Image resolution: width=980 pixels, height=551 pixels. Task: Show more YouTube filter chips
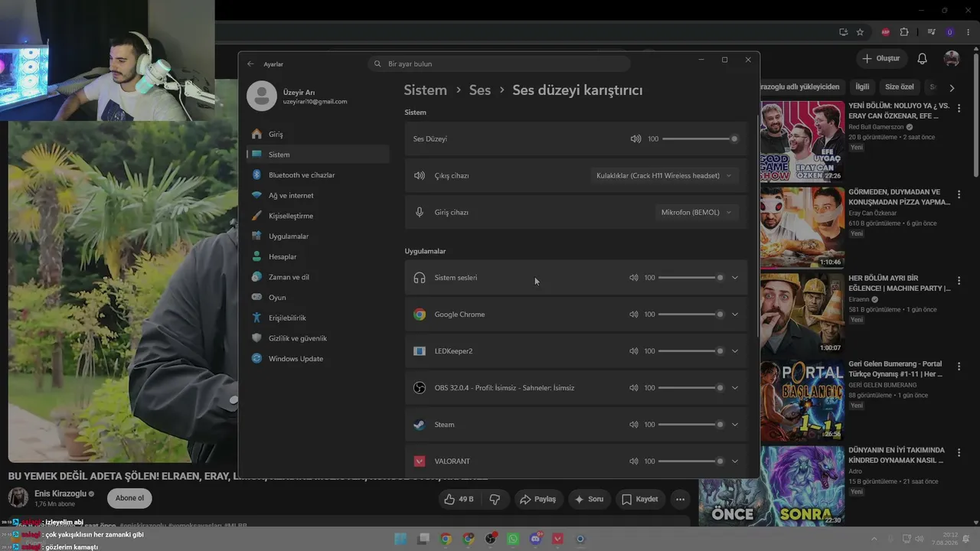952,87
